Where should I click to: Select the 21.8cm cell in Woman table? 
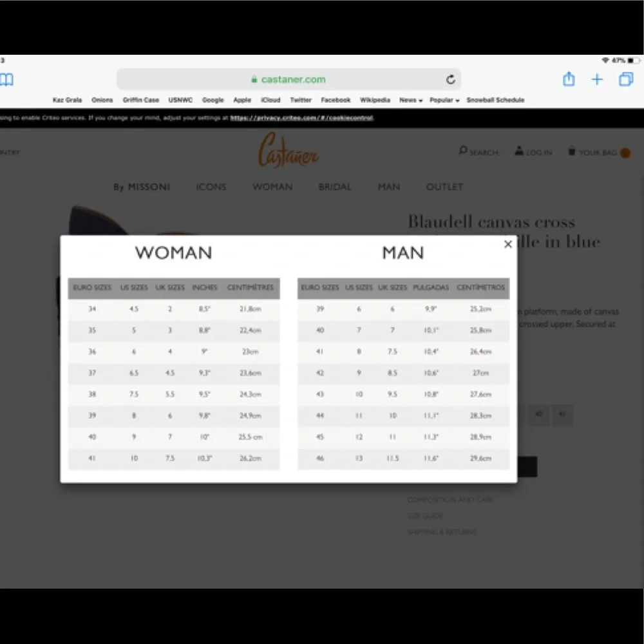251,309
